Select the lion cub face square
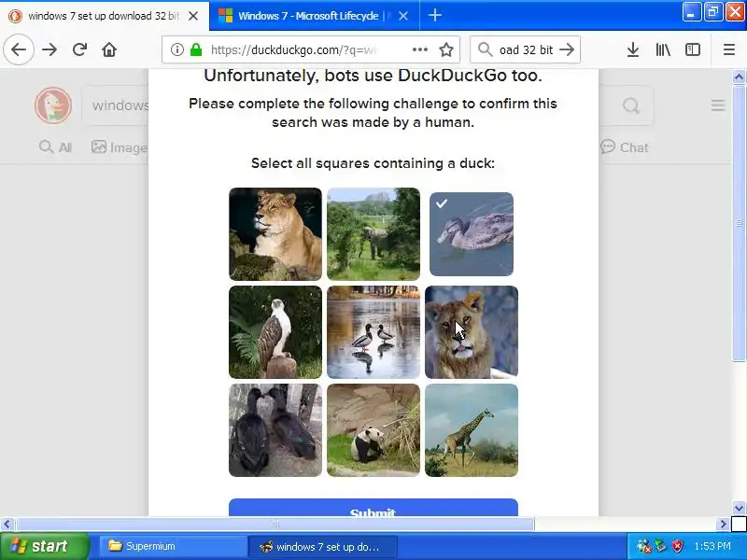This screenshot has height=560, width=747. coord(472,332)
